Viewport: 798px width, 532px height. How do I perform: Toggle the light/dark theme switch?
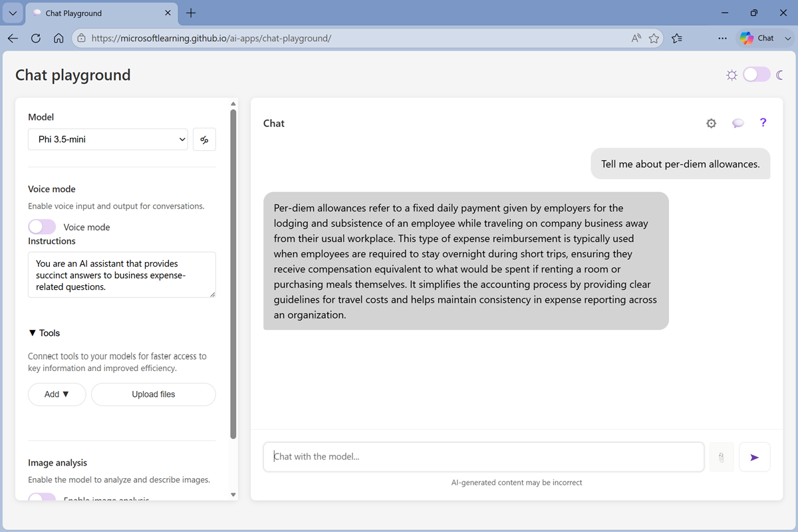pyautogui.click(x=756, y=74)
